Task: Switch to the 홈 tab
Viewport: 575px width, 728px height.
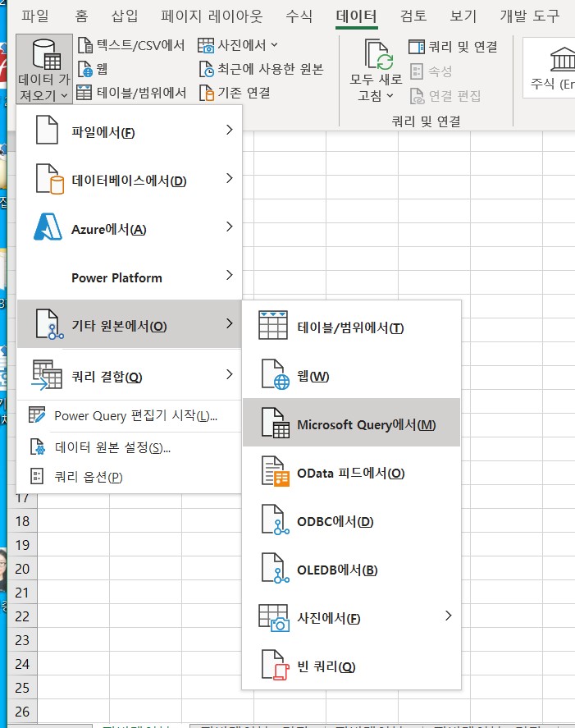Action: pyautogui.click(x=81, y=16)
